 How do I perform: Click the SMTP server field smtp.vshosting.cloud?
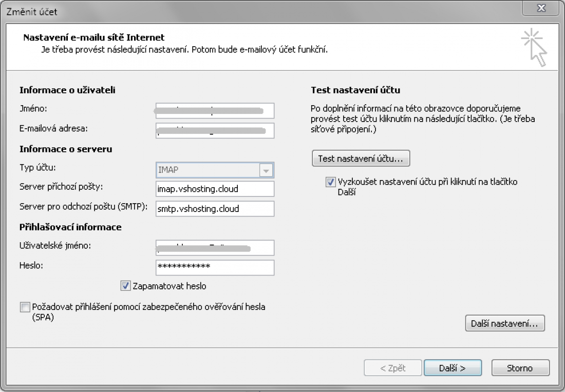tap(215, 208)
